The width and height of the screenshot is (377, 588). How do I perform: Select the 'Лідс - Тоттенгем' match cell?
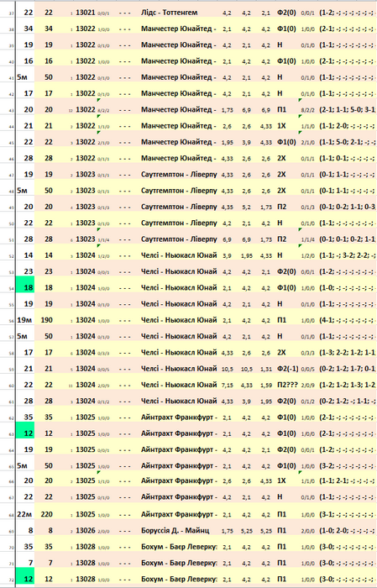[x=169, y=13]
